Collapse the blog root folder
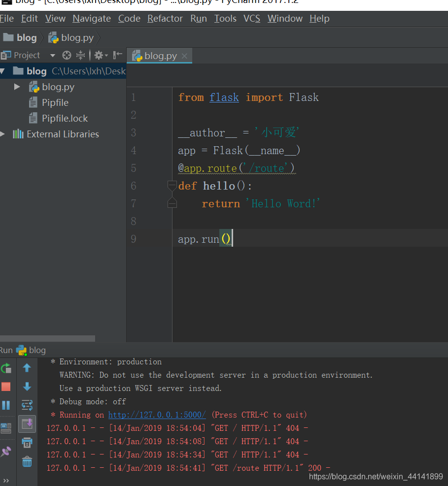The width and height of the screenshot is (448, 486). pos(2,71)
